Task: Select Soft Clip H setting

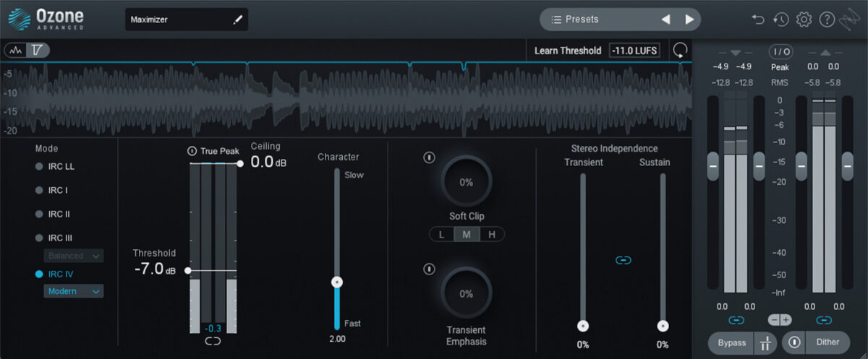Action: click(492, 234)
